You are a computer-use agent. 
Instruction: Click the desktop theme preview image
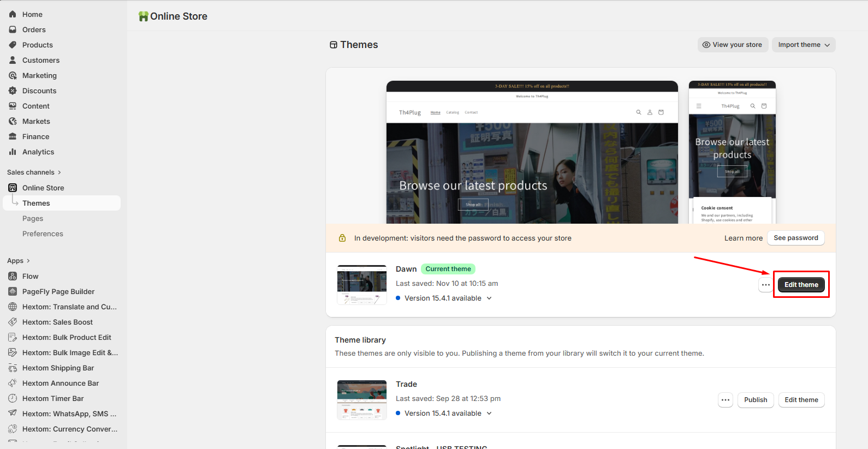pyautogui.click(x=532, y=152)
